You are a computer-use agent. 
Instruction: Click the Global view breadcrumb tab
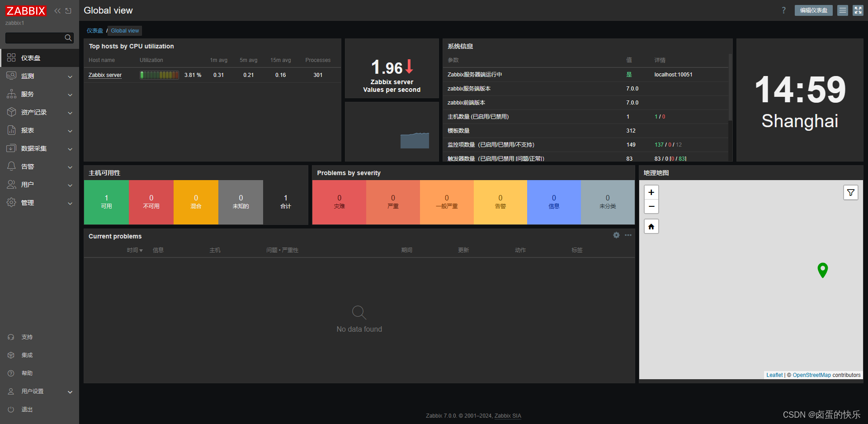[x=125, y=31]
